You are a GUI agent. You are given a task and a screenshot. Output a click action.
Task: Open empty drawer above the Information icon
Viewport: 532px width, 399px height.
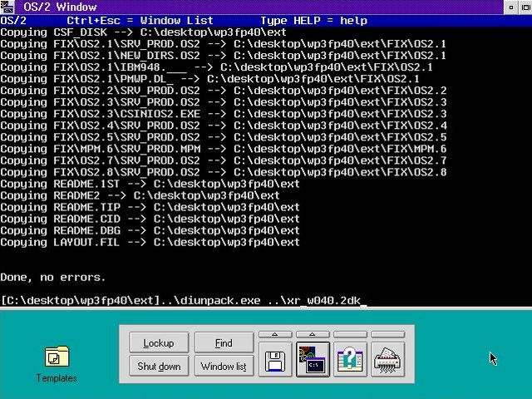coord(350,334)
